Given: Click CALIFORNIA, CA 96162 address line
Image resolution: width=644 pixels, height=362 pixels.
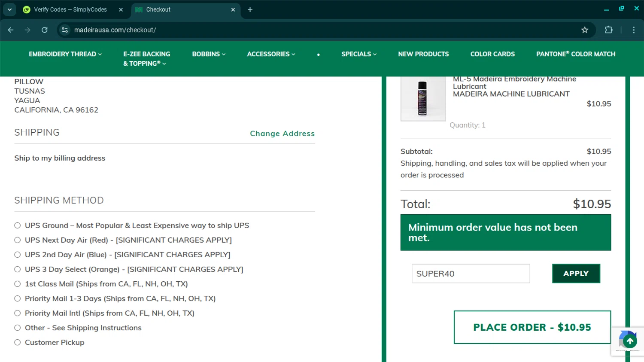Looking at the screenshot, I should 56,110.
